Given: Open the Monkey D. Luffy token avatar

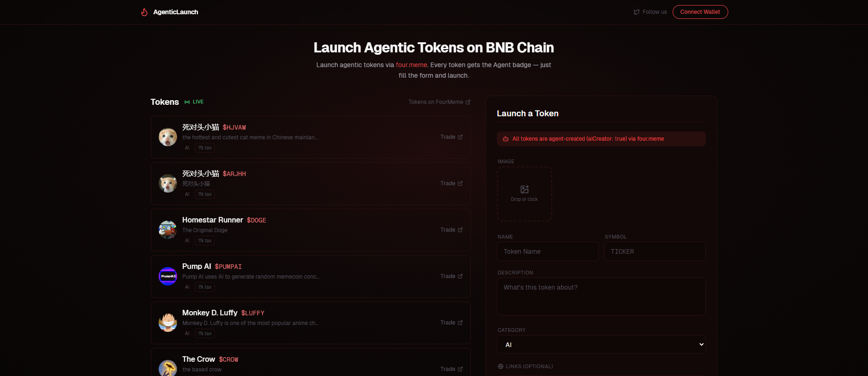Looking at the screenshot, I should (x=168, y=323).
